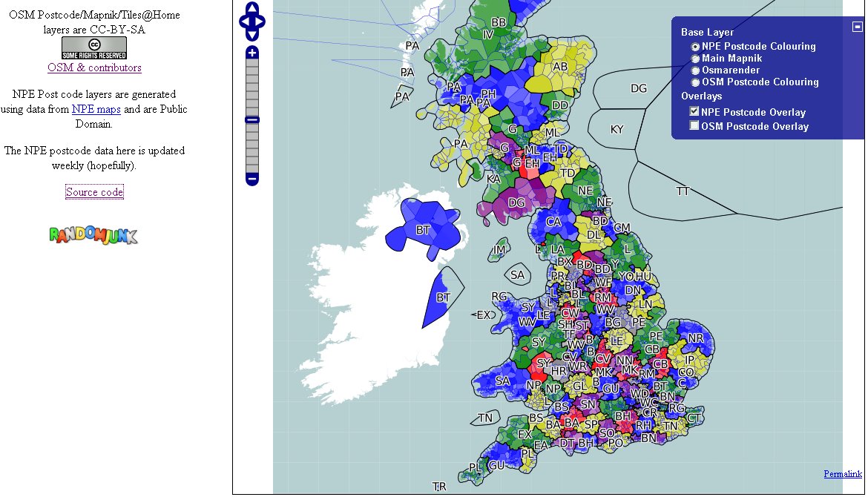Click the DL postcode area label

594,234
